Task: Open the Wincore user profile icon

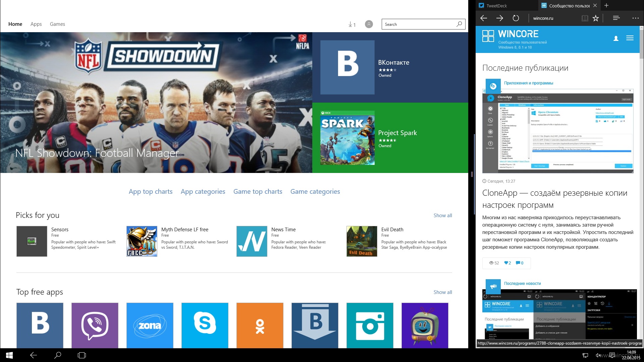Action: [616, 38]
